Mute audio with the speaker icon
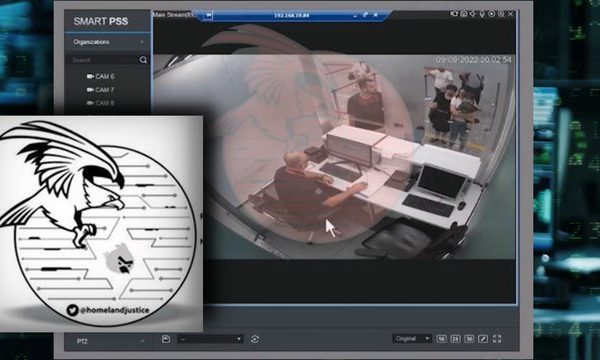600x360 pixels. pos(473,14)
